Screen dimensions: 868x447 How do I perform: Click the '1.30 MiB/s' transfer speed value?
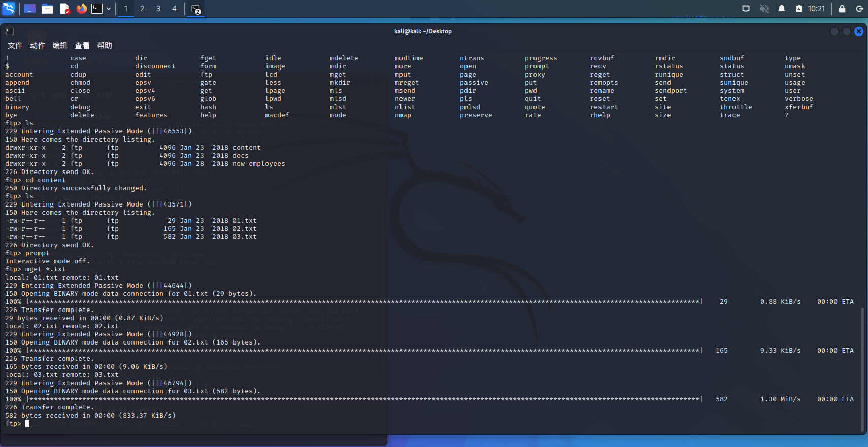pos(781,399)
